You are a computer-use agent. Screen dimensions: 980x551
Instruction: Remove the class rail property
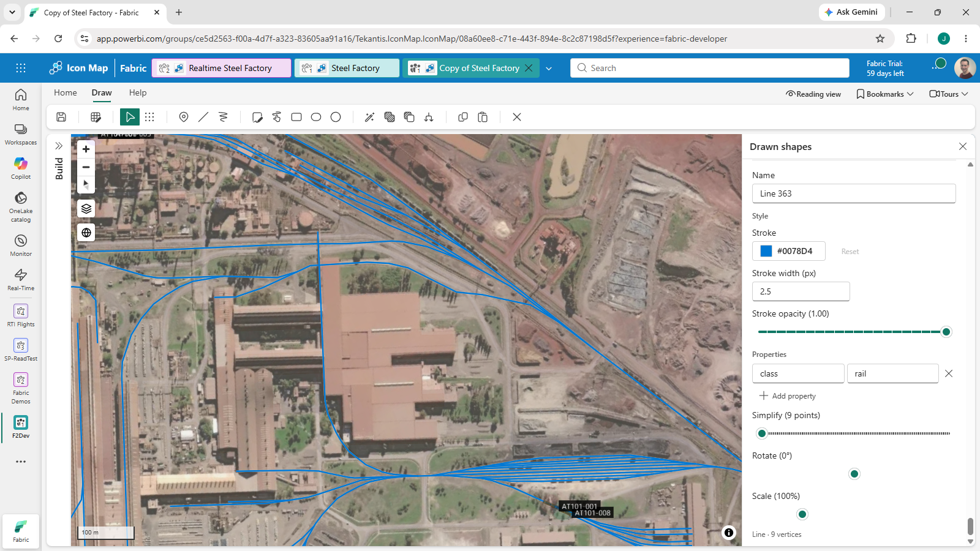tap(949, 373)
